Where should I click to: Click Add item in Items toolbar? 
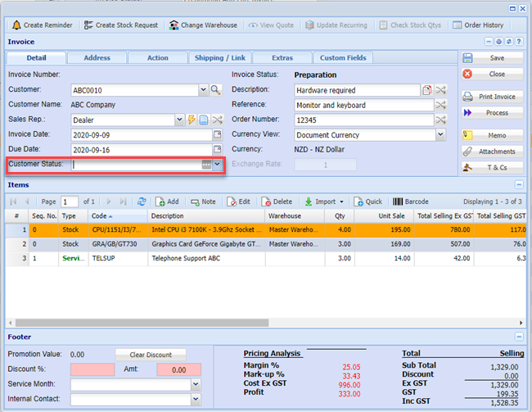(167, 201)
